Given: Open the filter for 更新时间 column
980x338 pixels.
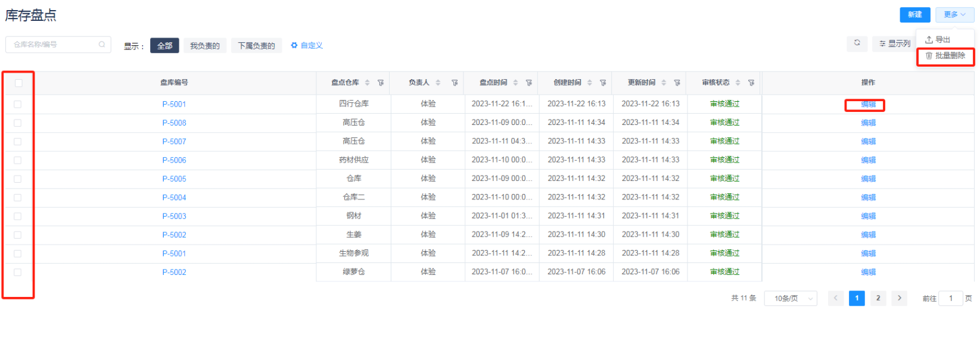Looking at the screenshot, I should click(x=677, y=83).
